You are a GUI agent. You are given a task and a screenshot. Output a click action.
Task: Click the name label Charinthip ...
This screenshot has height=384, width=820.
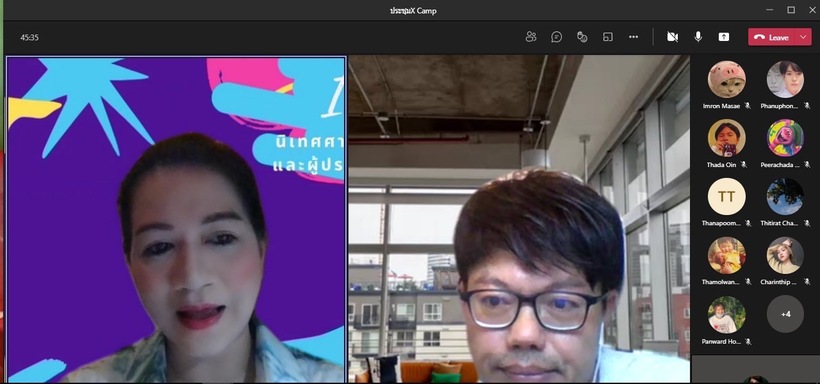[x=779, y=282]
